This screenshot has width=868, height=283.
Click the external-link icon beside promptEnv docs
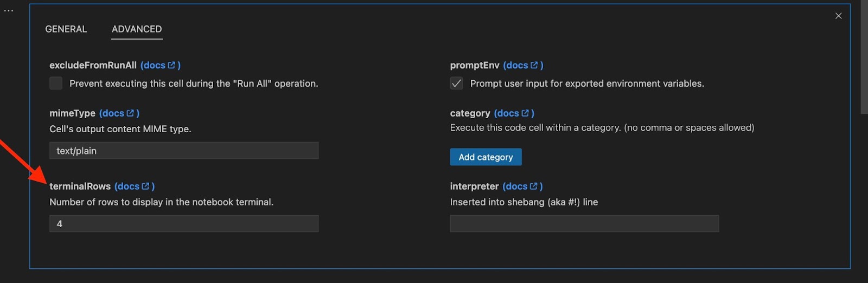click(x=534, y=65)
